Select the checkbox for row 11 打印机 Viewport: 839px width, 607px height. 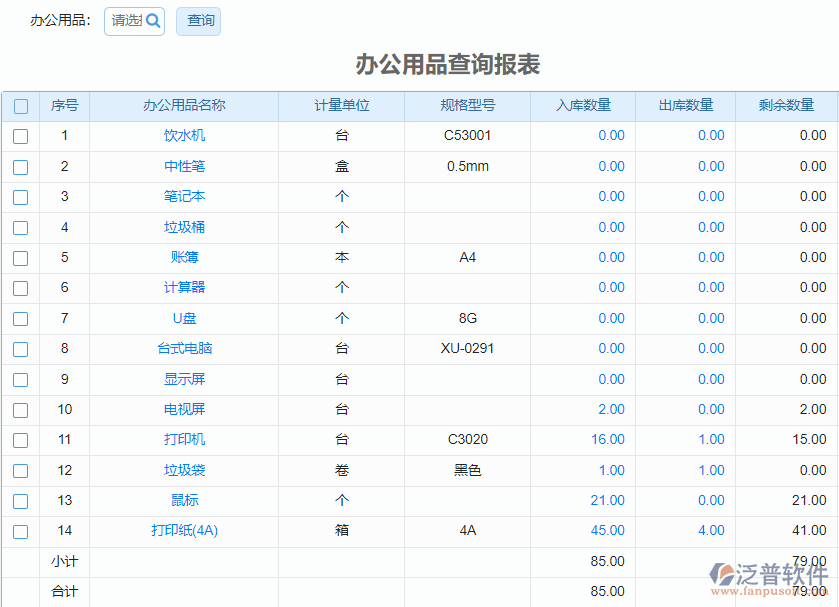pyautogui.click(x=20, y=440)
